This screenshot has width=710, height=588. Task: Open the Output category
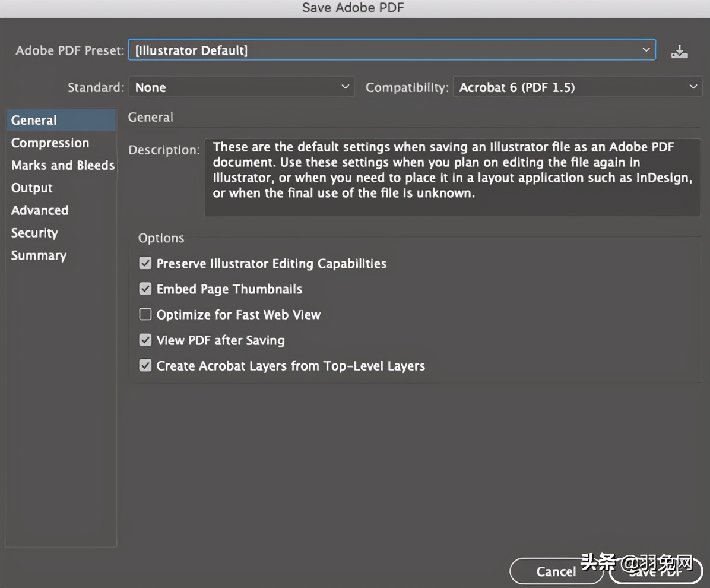61,188
